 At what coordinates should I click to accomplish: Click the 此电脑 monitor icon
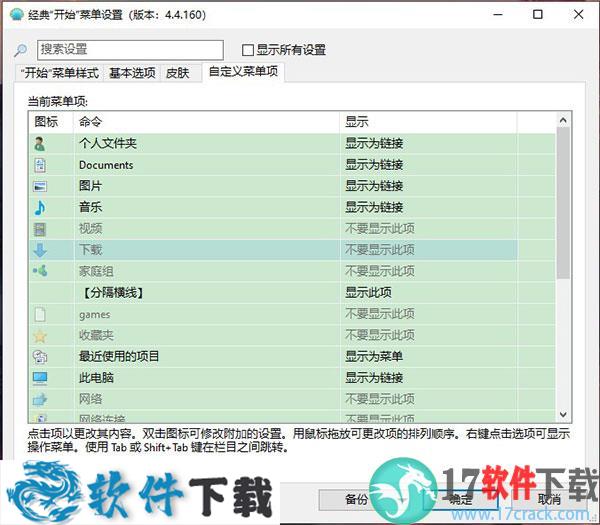pyautogui.click(x=40, y=378)
